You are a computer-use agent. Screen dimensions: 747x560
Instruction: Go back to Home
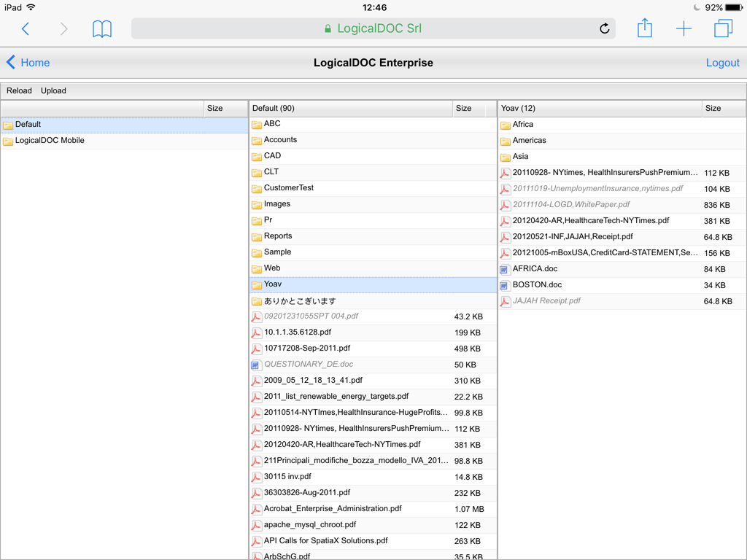tap(28, 63)
